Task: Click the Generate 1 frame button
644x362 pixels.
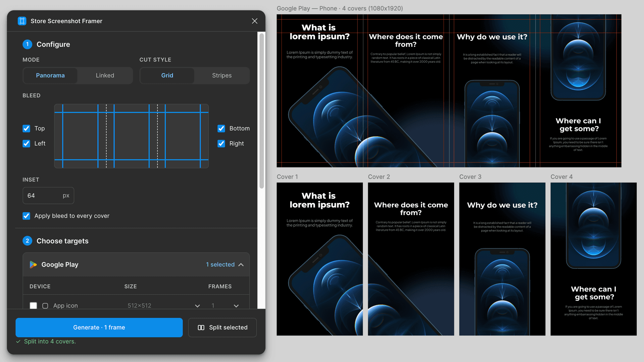Action: point(99,327)
